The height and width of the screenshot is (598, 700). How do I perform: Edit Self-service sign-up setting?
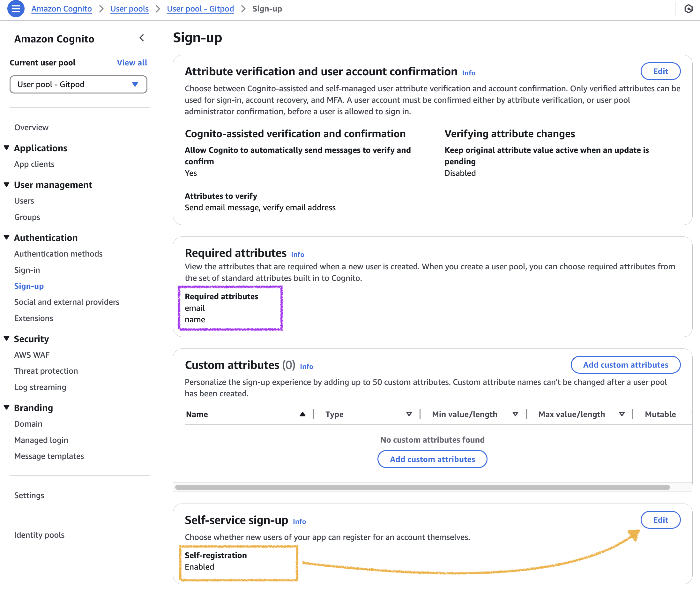coord(660,520)
